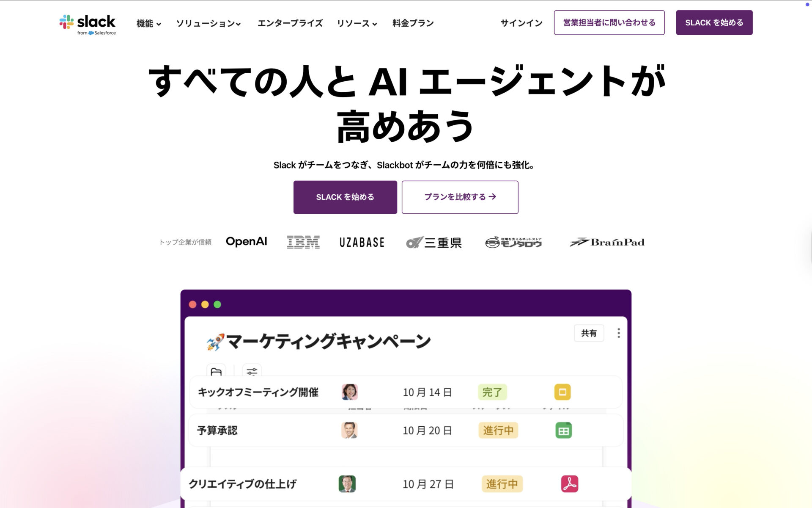Click the サインイン link
The image size is (812, 508).
[521, 23]
